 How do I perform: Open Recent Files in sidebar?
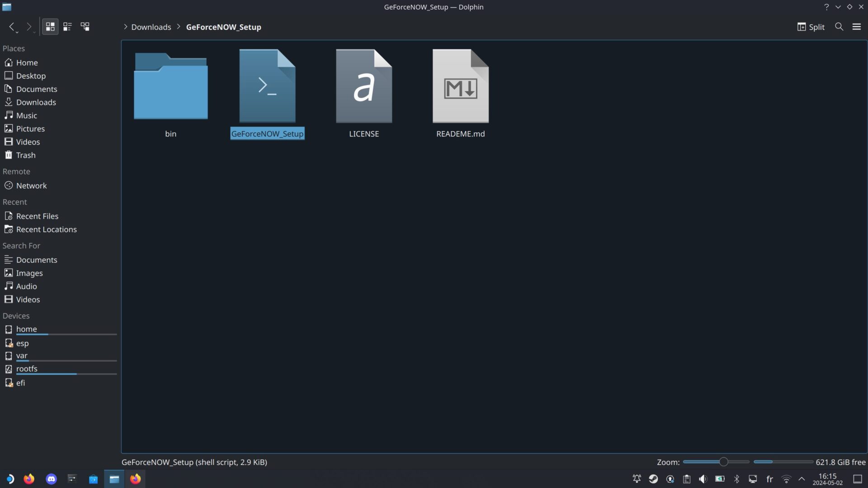point(37,216)
